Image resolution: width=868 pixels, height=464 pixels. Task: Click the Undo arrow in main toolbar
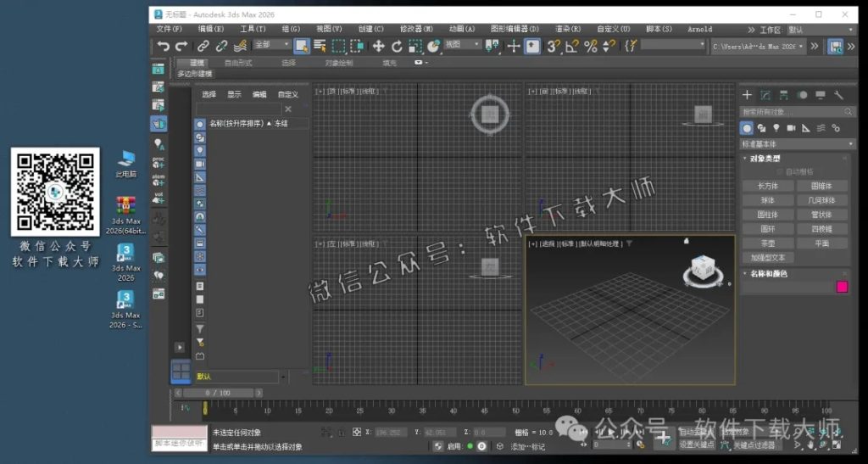pos(163,47)
